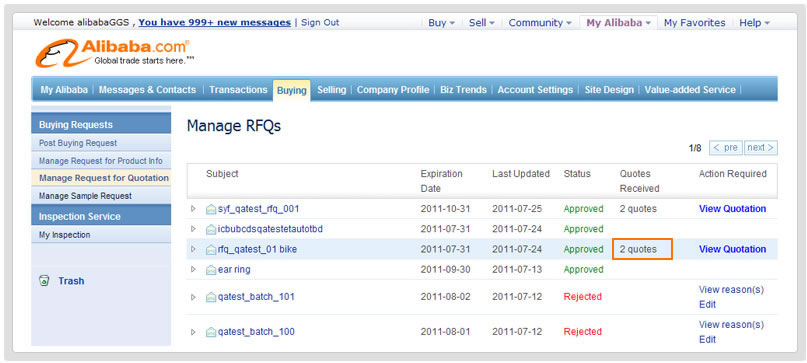Click envelope icon beside icbubcdsqatestetautotbd
Image resolution: width=807 pixels, height=363 pixels.
pyautogui.click(x=211, y=229)
